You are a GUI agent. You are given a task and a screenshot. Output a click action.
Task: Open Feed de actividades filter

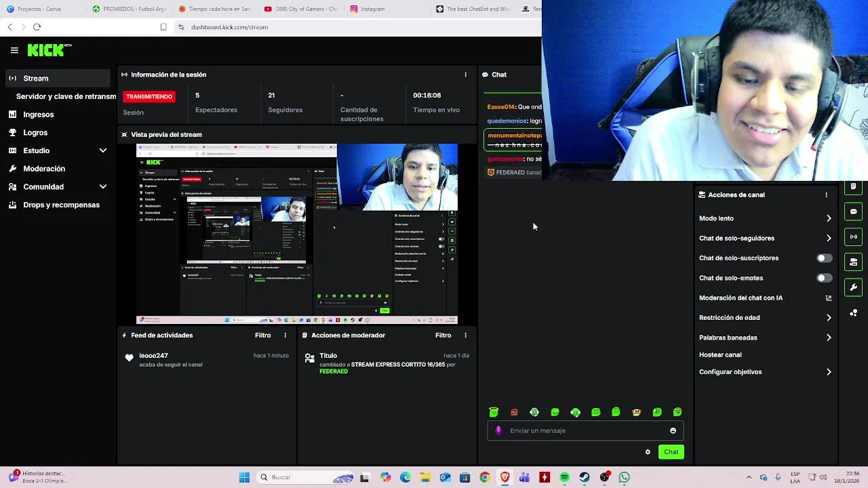[x=262, y=335]
